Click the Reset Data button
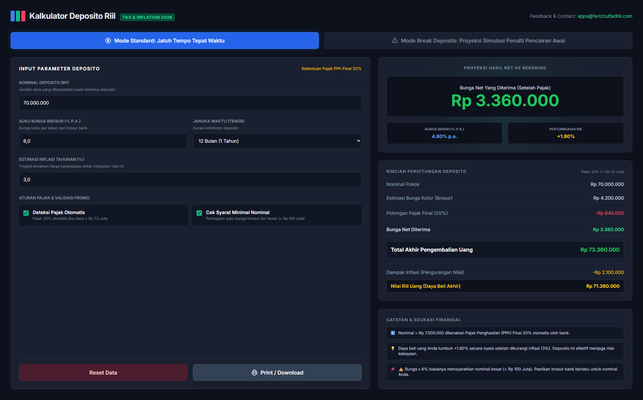The width and height of the screenshot is (643, 400). (103, 373)
